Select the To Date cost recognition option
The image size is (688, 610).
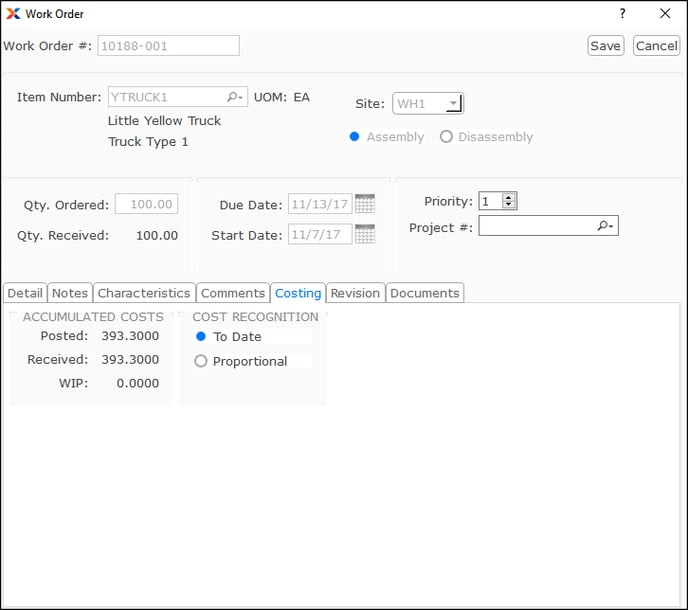[201, 337]
